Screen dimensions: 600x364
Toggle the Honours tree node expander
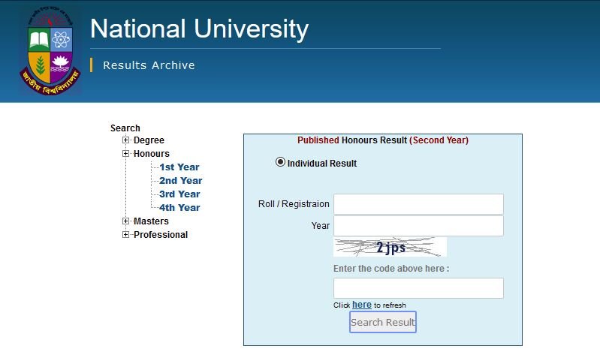pos(125,153)
